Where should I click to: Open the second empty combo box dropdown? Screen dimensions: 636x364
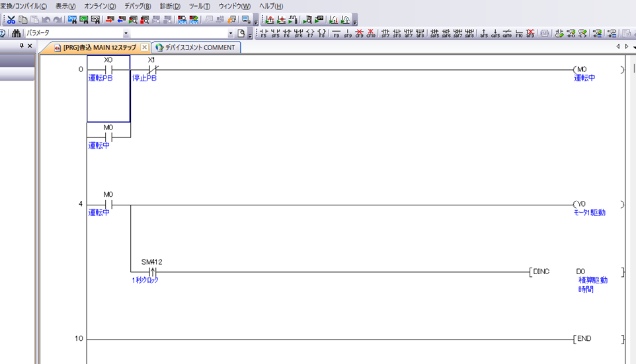click(231, 33)
